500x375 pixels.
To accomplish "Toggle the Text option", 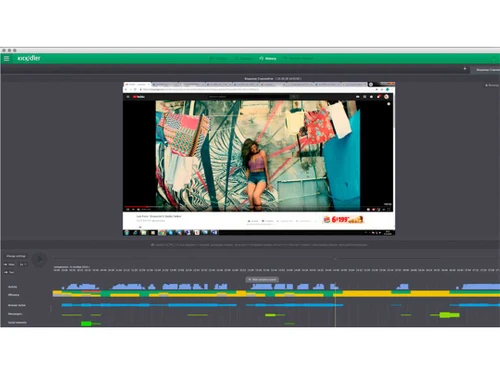I will [x=9, y=272].
